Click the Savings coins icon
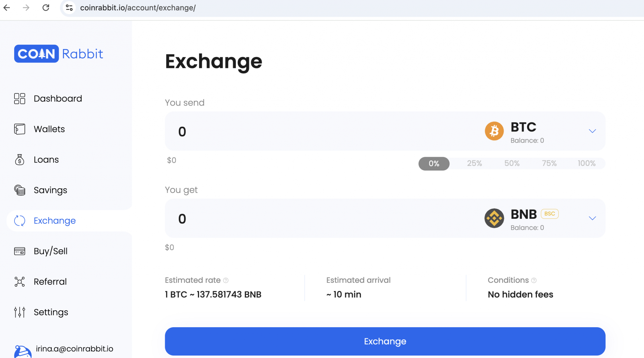This screenshot has width=644, height=358. pos(19,190)
